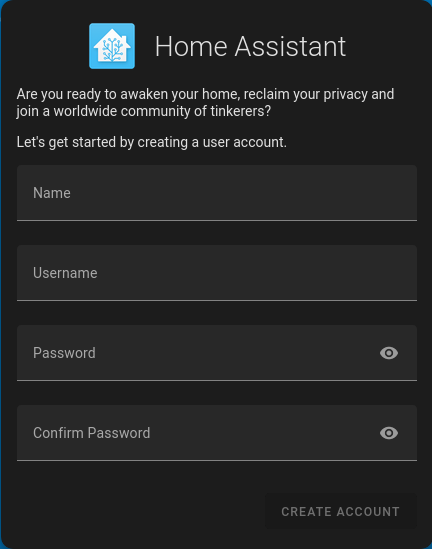Click the Home Assistant title text
This screenshot has height=549, width=432.
point(250,46)
